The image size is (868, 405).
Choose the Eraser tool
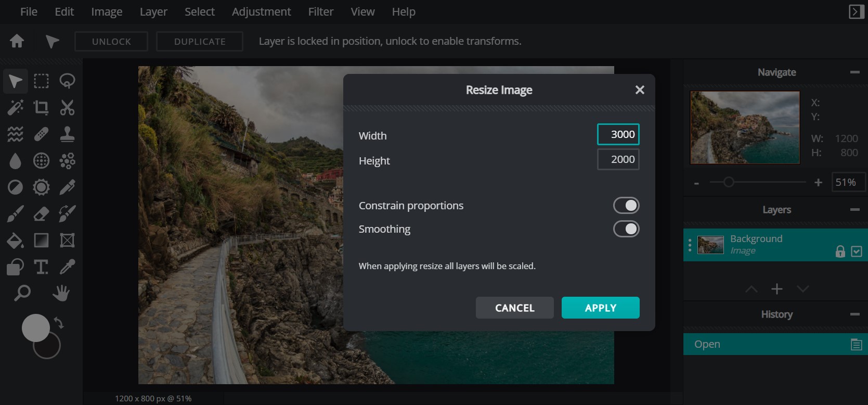(x=41, y=213)
